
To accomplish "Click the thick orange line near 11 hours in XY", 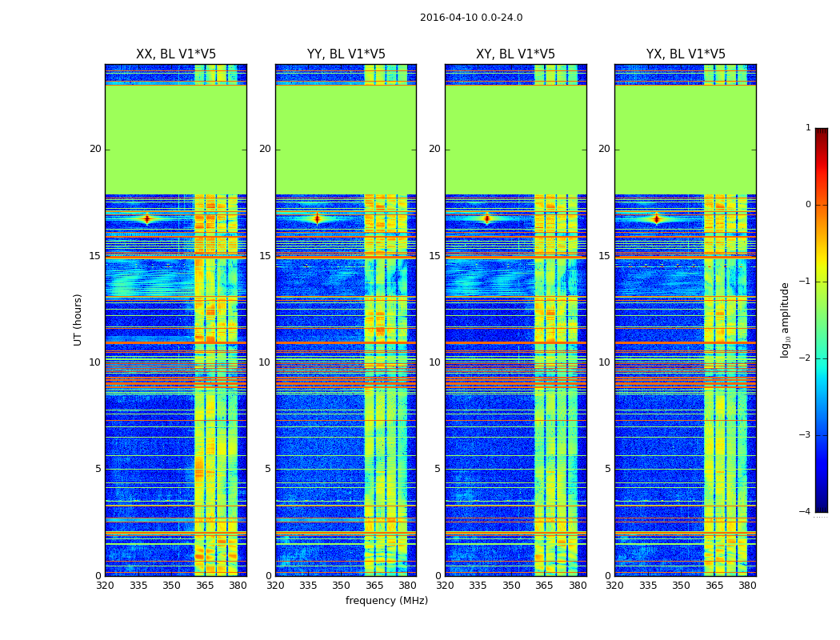I will (x=516, y=342).
